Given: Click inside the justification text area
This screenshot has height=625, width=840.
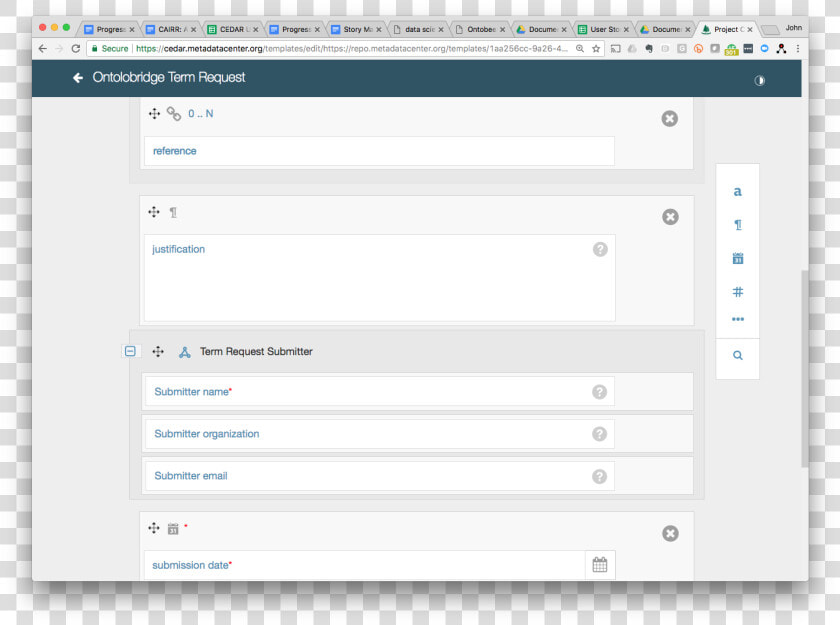Looking at the screenshot, I should [379, 278].
